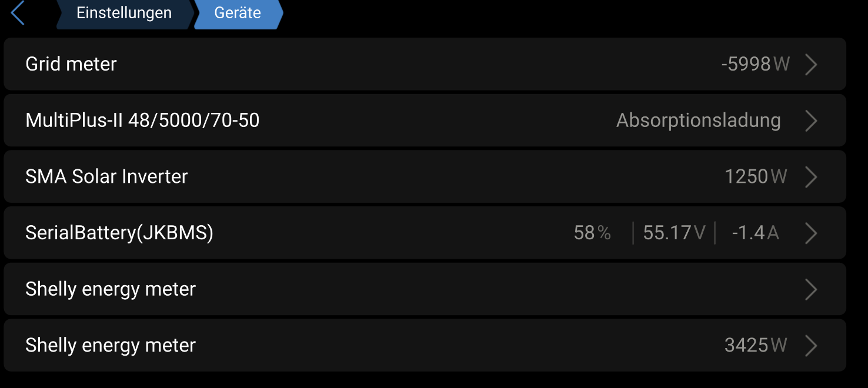Click the 58 % battery charge value
Viewport: 868px width, 388px height.
[x=592, y=233]
